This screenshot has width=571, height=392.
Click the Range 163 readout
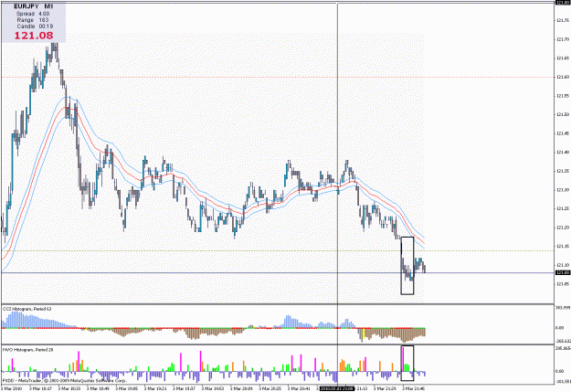33,20
